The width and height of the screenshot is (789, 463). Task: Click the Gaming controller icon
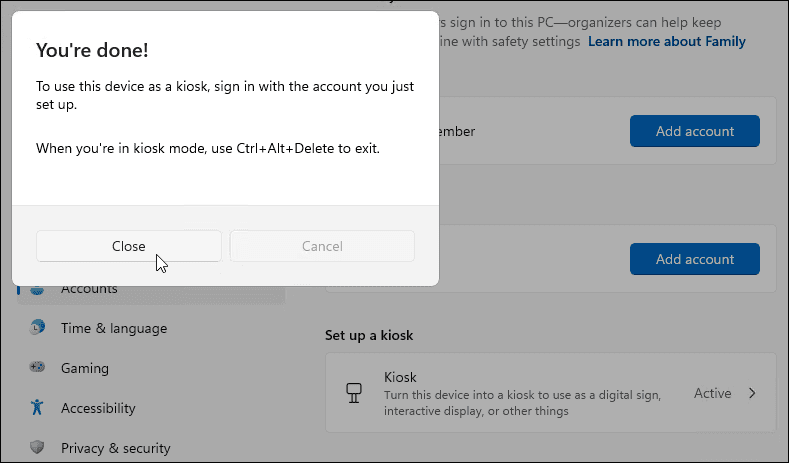coord(37,368)
